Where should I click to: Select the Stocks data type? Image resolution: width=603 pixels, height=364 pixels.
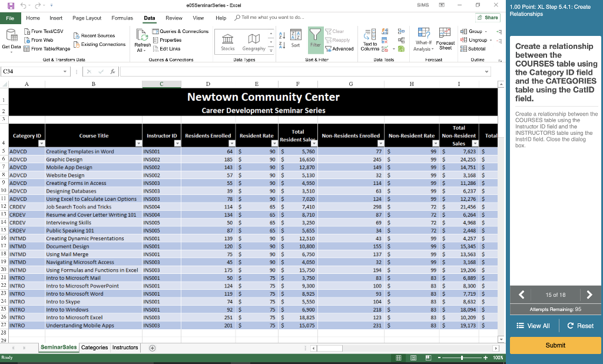click(x=227, y=41)
